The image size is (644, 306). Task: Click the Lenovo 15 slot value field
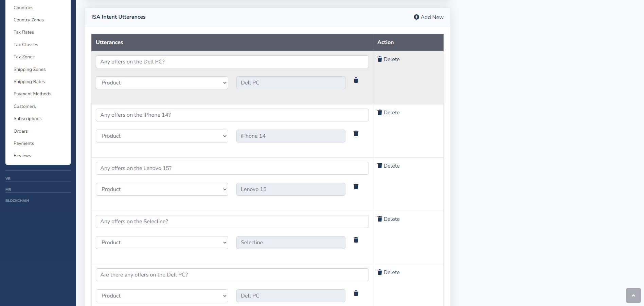tap(291, 189)
